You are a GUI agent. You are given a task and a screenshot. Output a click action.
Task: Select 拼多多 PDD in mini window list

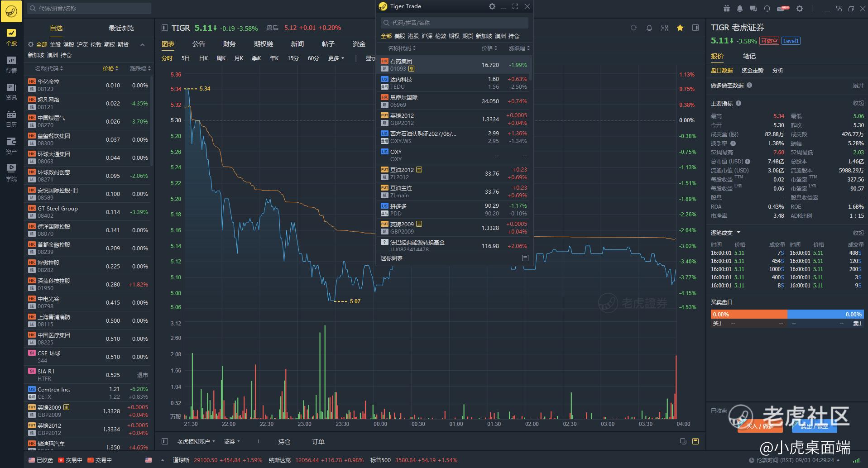point(454,210)
